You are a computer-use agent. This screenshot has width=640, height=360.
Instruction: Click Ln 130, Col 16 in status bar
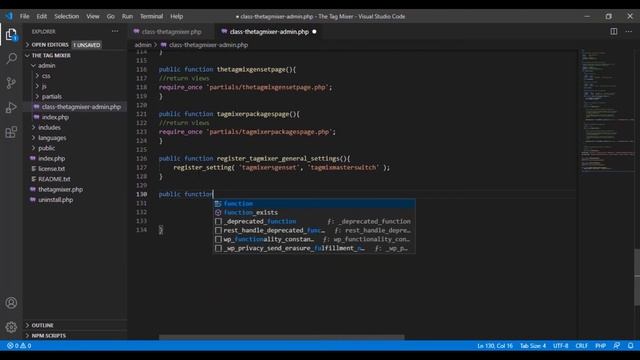[495, 346]
